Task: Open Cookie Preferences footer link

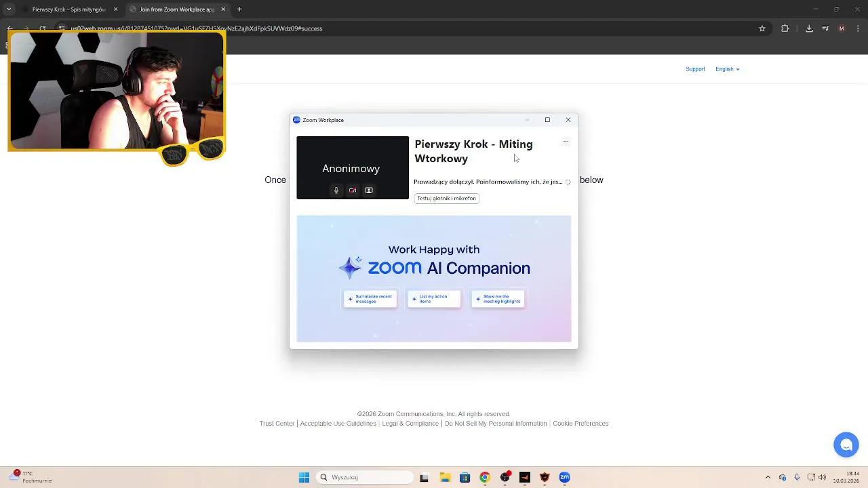Action: (x=580, y=424)
